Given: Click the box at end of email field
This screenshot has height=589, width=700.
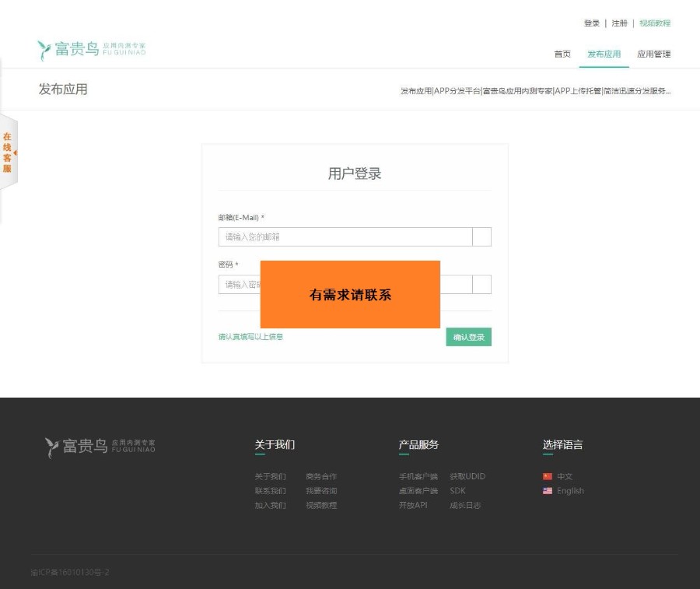Looking at the screenshot, I should (x=481, y=237).
